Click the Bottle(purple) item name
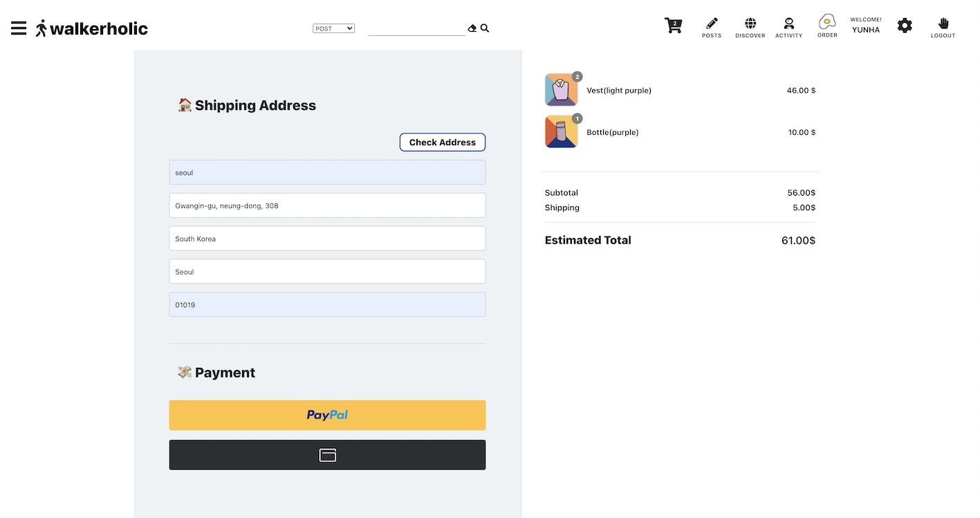Screen dimensions: 980x518 [x=613, y=132]
